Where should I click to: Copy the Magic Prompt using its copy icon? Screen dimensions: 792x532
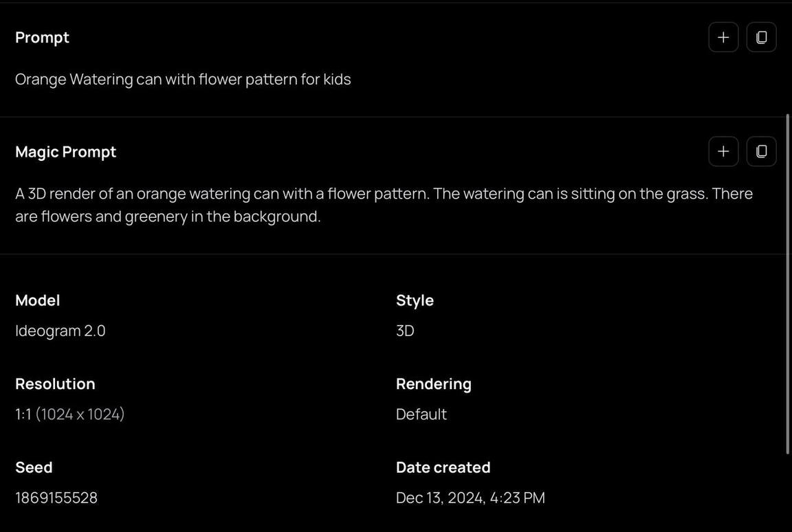pos(761,151)
